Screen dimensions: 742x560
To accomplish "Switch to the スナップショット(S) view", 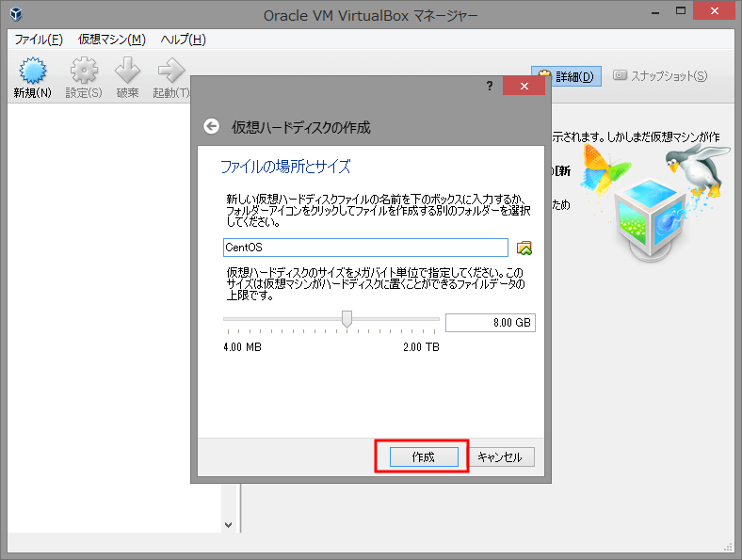I will 660,75.
